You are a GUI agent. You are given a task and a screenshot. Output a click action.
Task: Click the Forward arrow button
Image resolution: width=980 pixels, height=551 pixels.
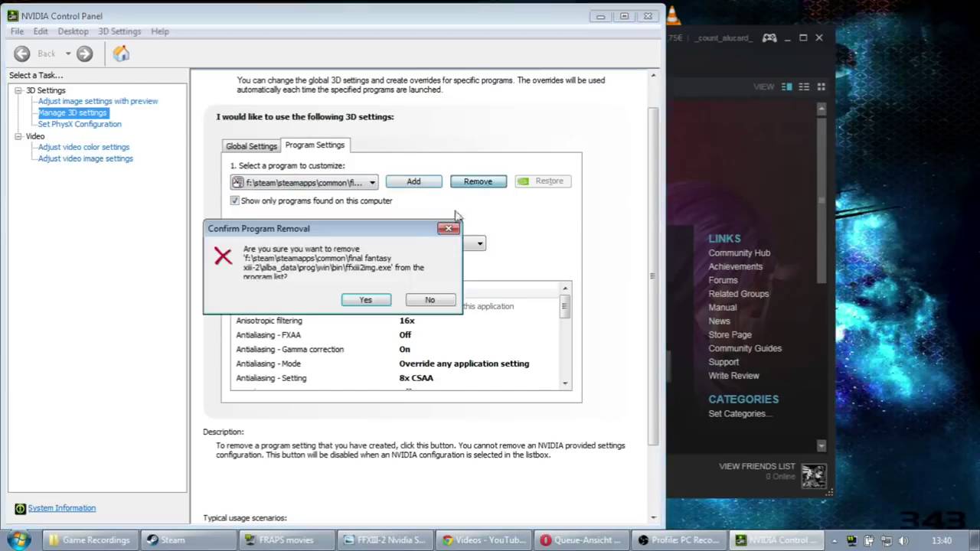[84, 54]
